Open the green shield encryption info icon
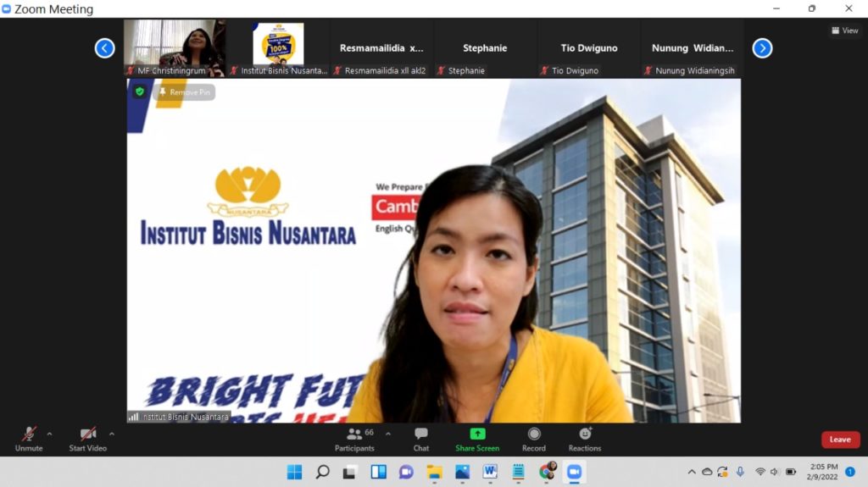The width and height of the screenshot is (868, 487). [140, 91]
